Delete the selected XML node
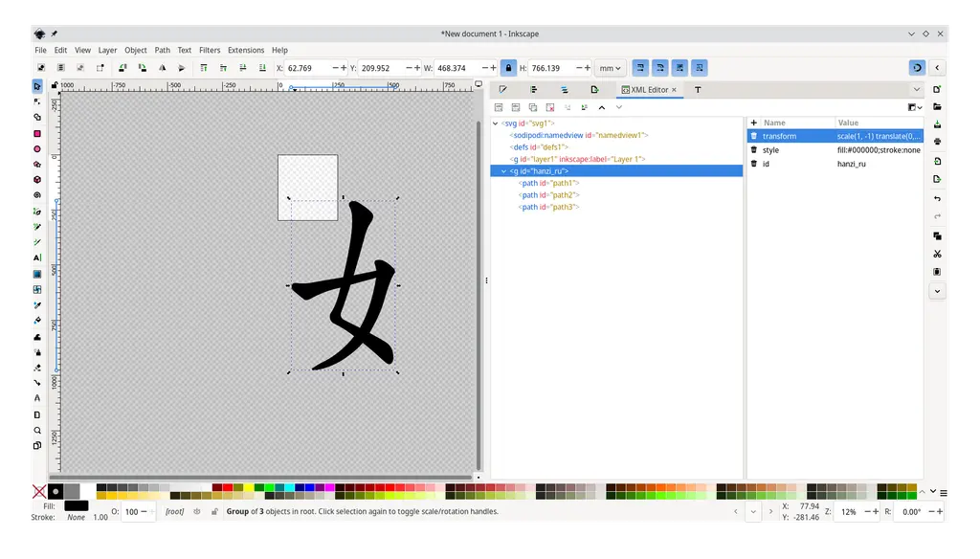Screen dimensions: 980x559 point(550,107)
